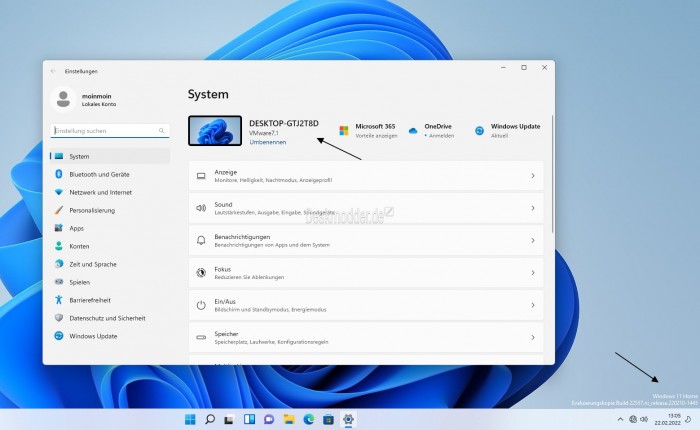The width and height of the screenshot is (700, 430).
Task: Open the taskbar search magnifier
Action: click(x=210, y=419)
